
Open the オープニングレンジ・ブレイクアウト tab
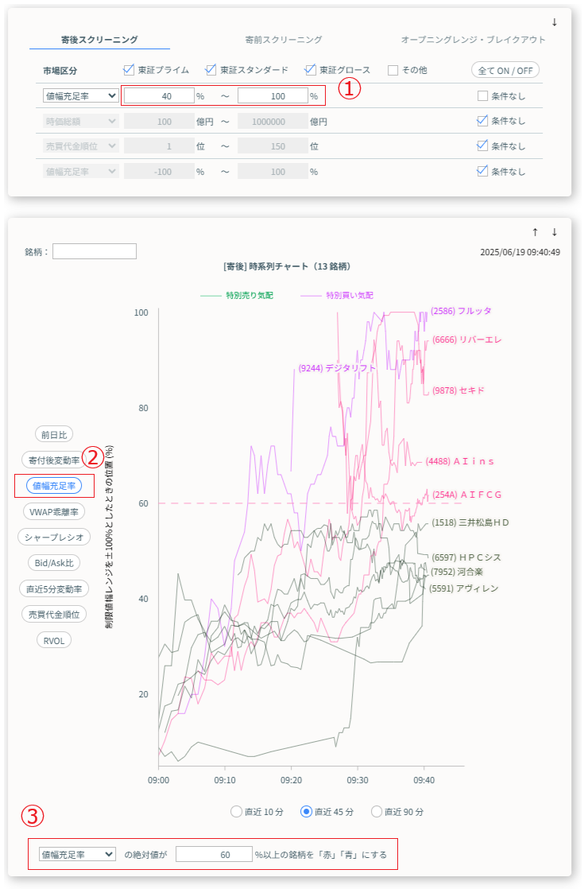[473, 39]
